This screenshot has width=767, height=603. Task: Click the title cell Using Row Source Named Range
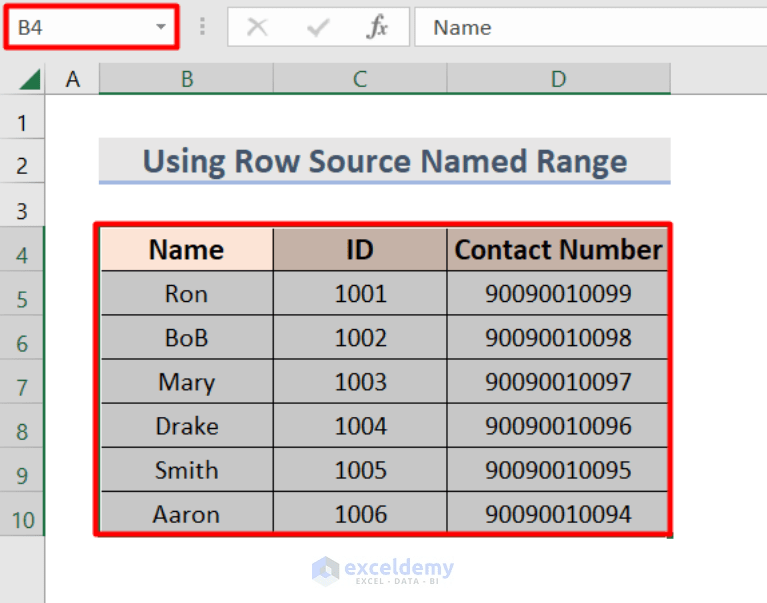pyautogui.click(x=384, y=161)
